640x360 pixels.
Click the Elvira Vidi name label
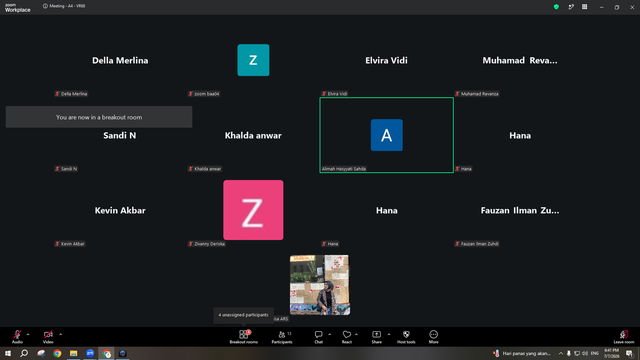coord(335,94)
